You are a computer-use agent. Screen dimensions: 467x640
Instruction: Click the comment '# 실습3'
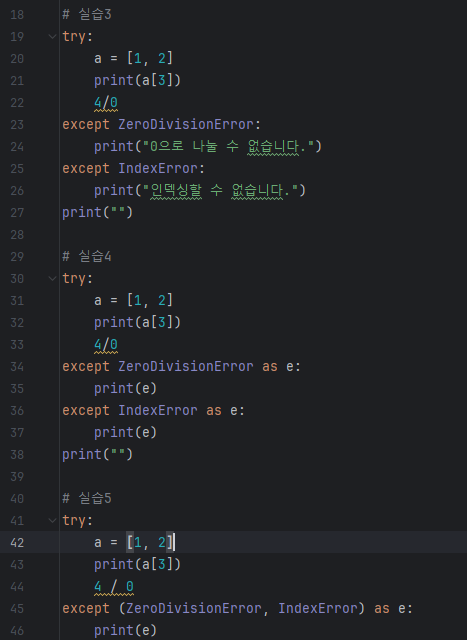point(87,15)
